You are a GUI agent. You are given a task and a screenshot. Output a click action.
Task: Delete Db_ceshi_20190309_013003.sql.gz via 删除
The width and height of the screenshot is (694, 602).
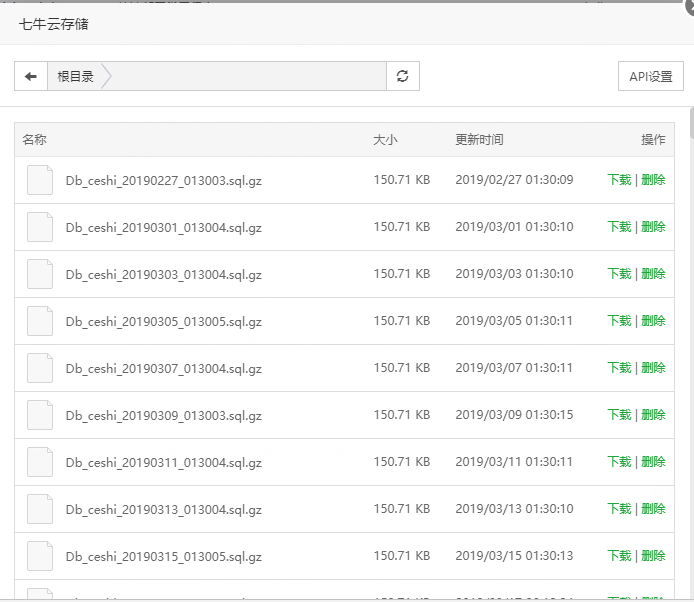coord(653,415)
